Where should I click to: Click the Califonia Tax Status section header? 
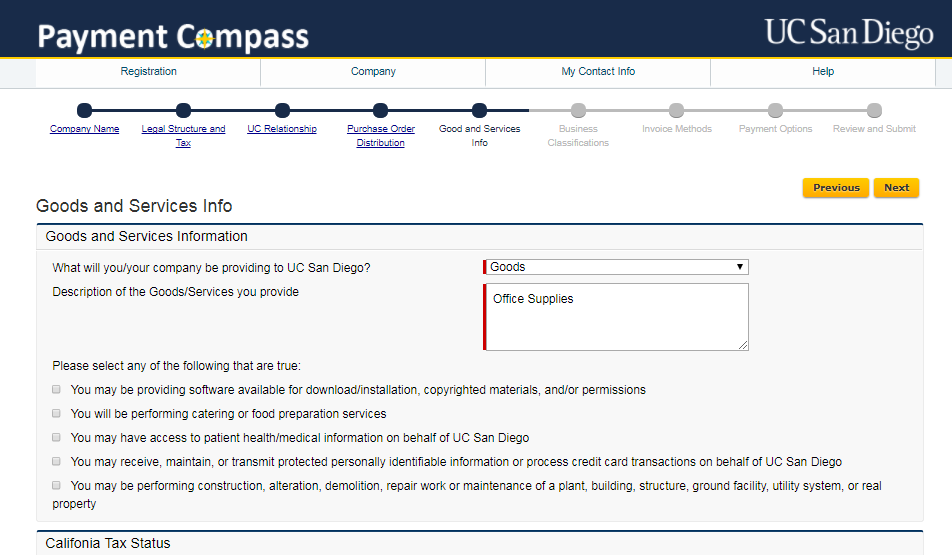pos(108,543)
